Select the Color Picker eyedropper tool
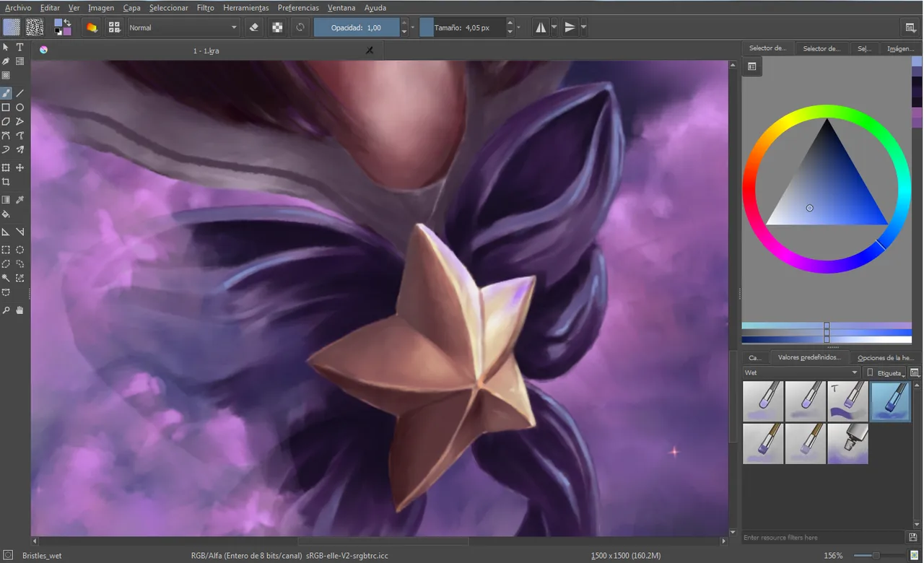Image resolution: width=924 pixels, height=563 pixels. [20, 199]
